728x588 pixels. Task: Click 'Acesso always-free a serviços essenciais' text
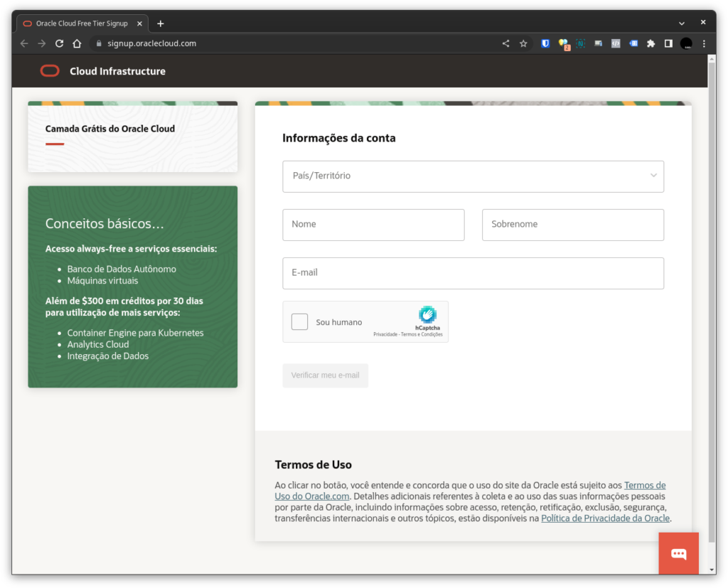click(x=131, y=248)
